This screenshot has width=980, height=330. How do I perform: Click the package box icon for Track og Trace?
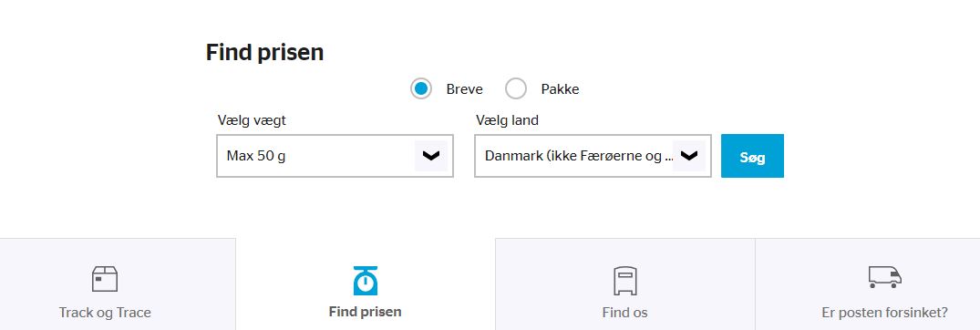(x=104, y=279)
